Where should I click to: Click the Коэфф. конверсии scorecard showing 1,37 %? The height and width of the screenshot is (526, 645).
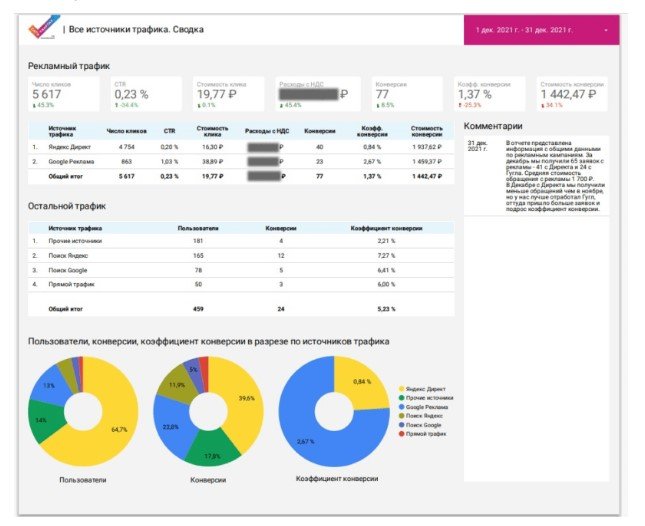(x=490, y=94)
